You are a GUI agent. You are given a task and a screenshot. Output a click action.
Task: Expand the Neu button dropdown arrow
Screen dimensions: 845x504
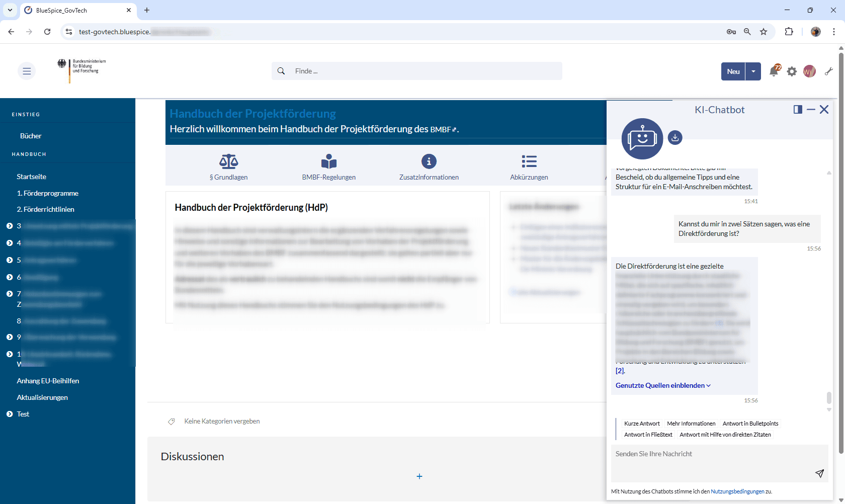point(753,71)
